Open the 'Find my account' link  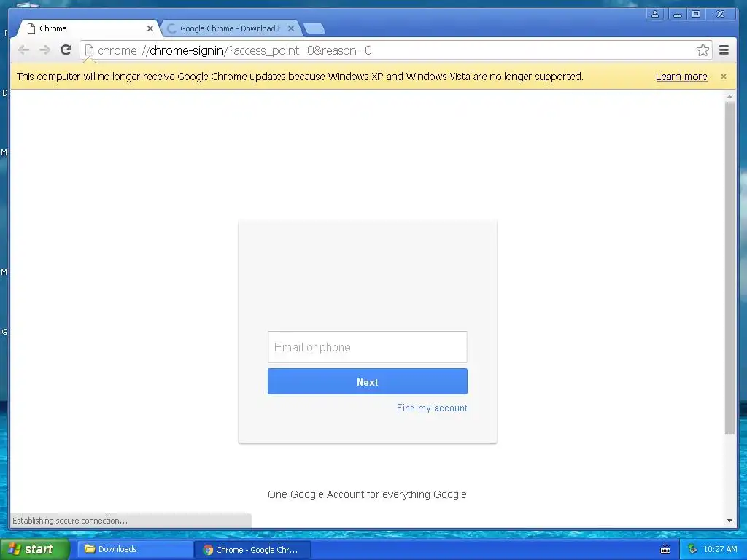[432, 408]
